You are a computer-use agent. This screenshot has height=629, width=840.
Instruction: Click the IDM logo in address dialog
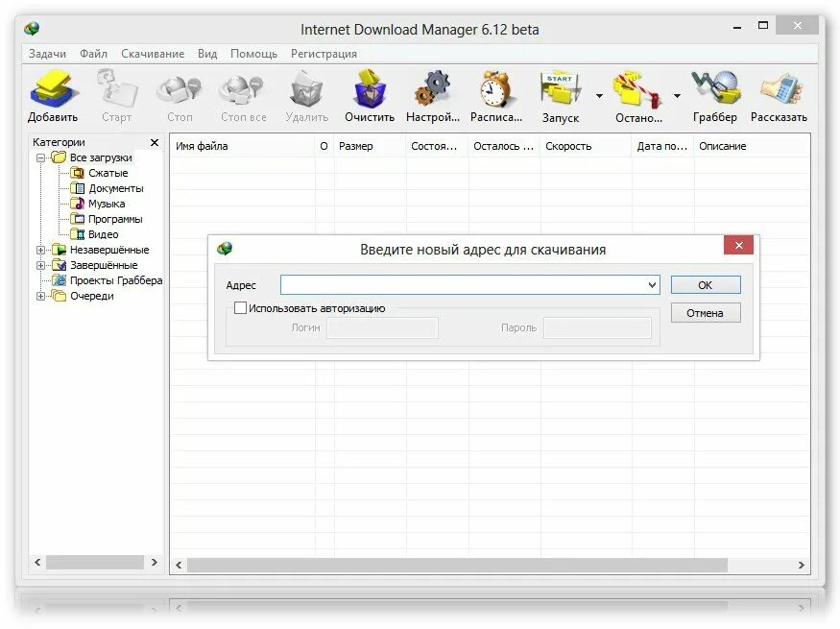(x=225, y=249)
